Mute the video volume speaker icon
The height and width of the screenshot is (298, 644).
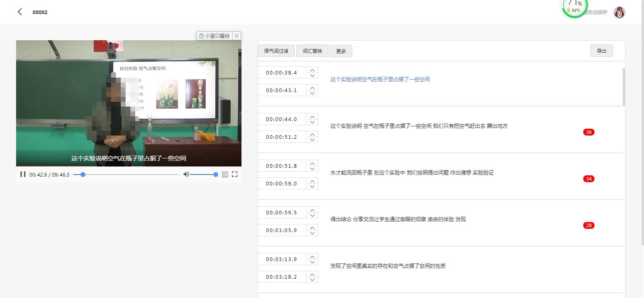(x=186, y=174)
